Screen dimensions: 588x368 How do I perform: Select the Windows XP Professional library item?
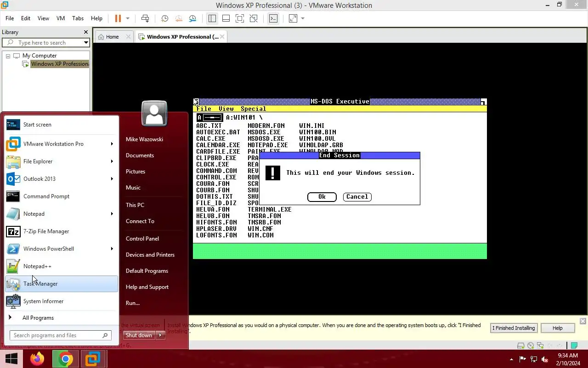click(60, 64)
